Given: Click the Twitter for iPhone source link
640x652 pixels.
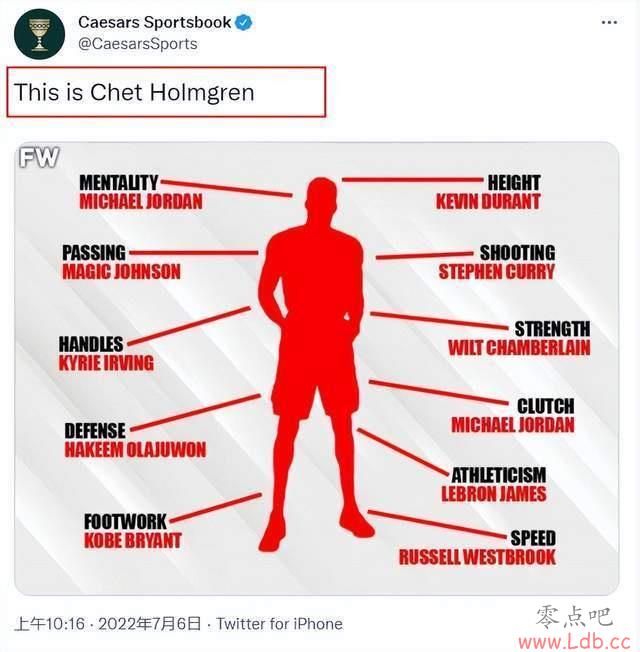Looking at the screenshot, I should click(x=279, y=624).
